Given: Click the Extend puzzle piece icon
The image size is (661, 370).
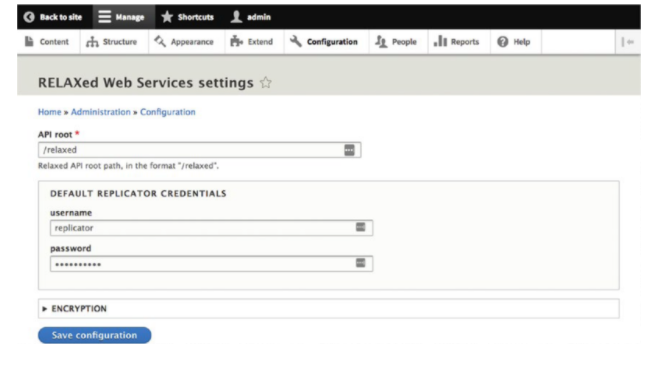Looking at the screenshot, I should 236,41.
